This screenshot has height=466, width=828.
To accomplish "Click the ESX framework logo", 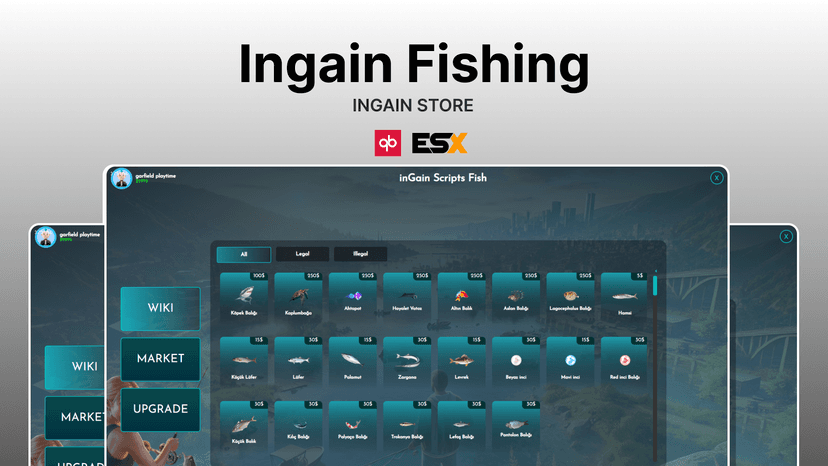I will pos(439,143).
